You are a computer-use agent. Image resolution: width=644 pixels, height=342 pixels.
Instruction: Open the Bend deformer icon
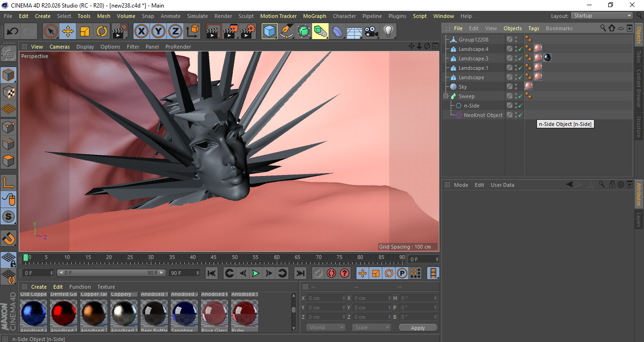coord(338,32)
